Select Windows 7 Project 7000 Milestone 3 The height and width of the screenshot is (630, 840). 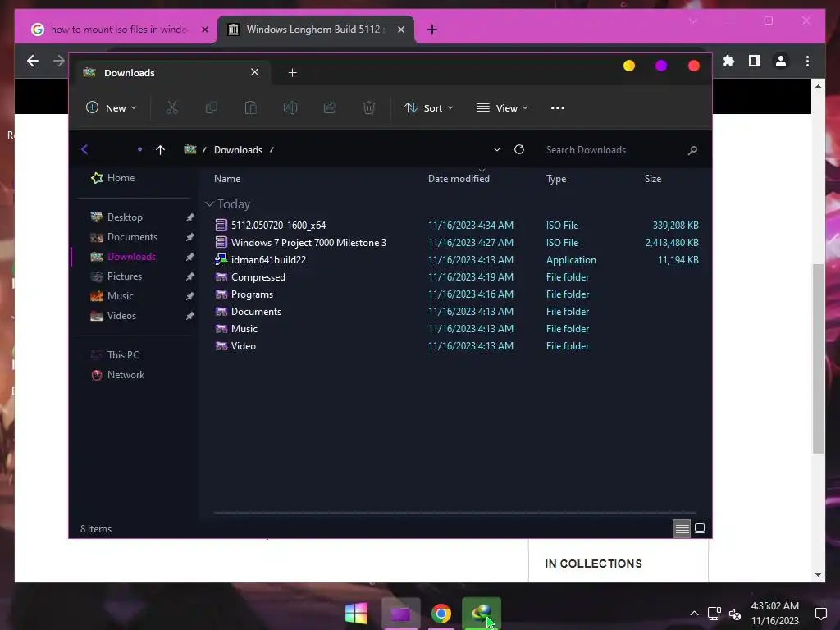(x=457, y=242)
